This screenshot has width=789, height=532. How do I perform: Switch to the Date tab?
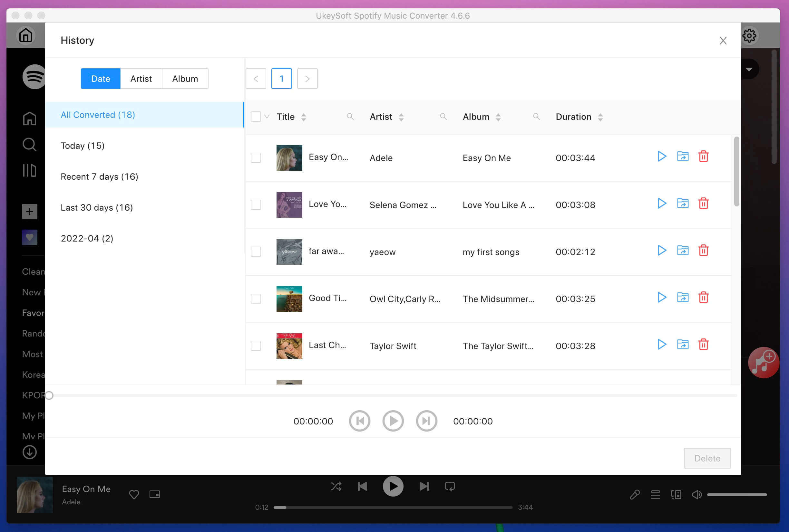(x=101, y=79)
